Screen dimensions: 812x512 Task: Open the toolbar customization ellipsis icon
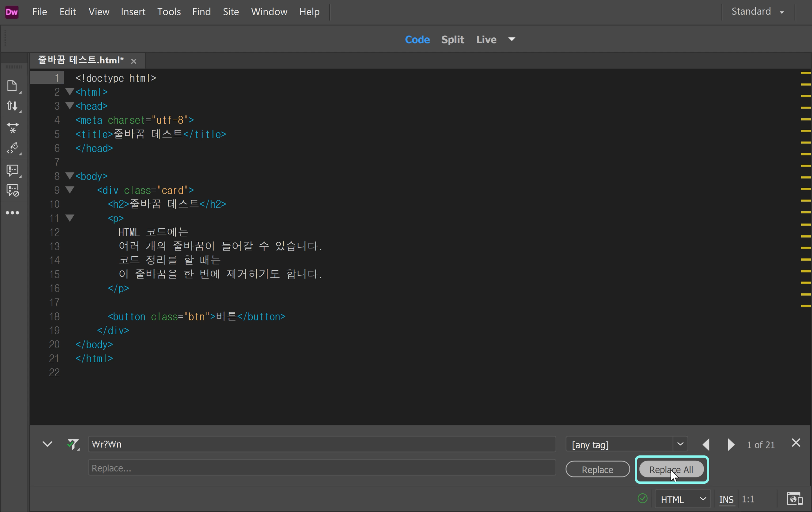coord(13,213)
